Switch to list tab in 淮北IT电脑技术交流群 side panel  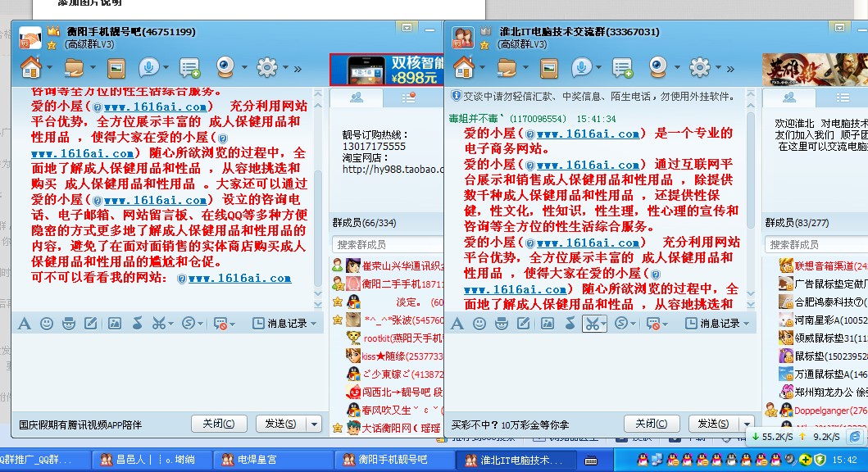(x=842, y=98)
